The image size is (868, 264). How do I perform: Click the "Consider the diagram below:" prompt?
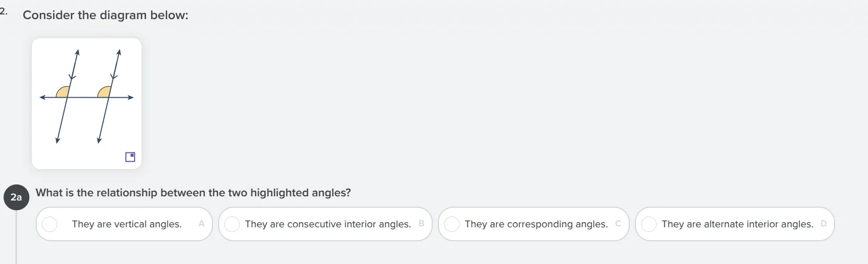click(106, 15)
